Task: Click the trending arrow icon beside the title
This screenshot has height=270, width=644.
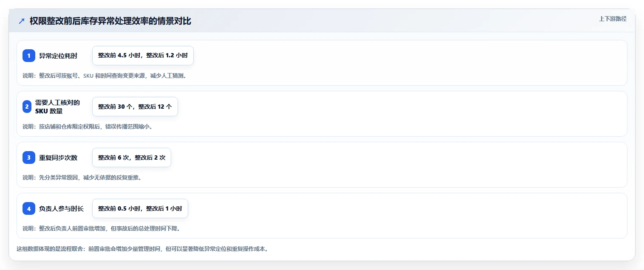Action: pos(22,21)
